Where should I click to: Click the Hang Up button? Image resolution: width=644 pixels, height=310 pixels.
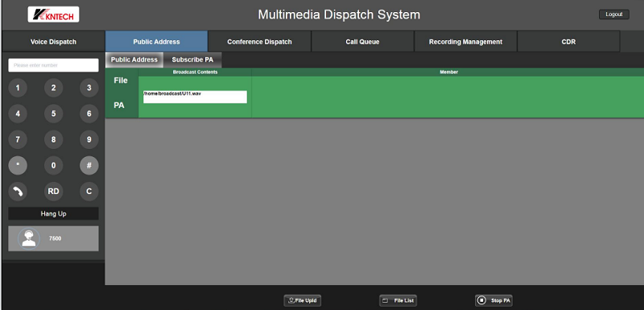(53, 213)
